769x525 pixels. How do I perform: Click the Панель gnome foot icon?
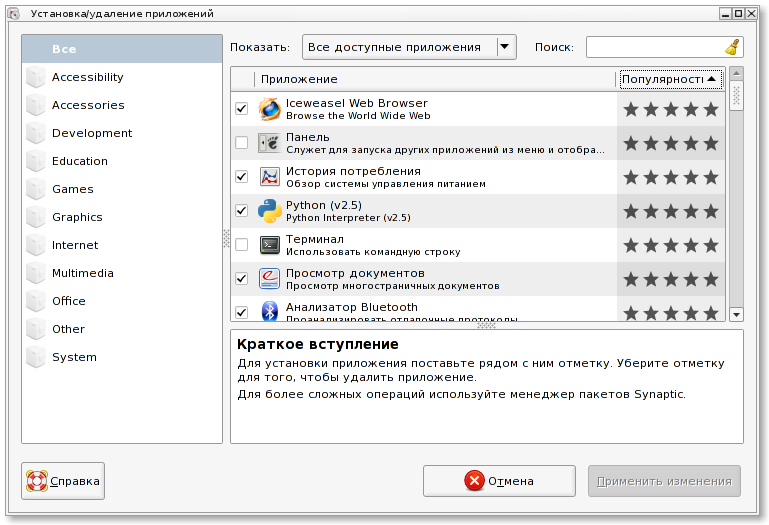269,143
